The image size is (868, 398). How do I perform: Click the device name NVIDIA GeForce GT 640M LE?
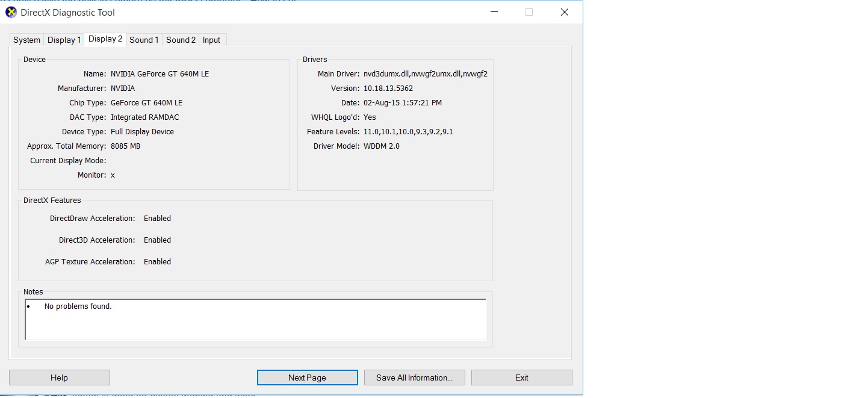coord(160,74)
